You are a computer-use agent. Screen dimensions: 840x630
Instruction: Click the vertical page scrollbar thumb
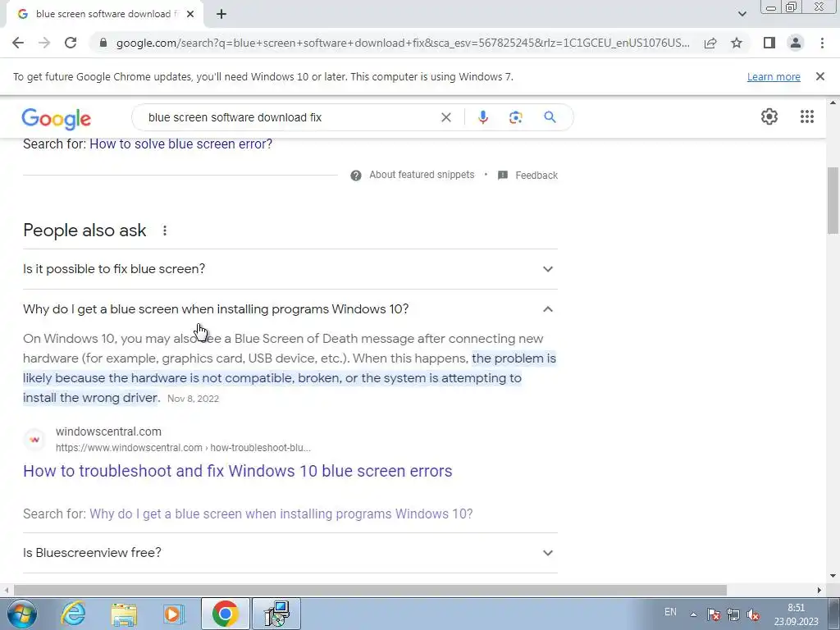point(833,200)
